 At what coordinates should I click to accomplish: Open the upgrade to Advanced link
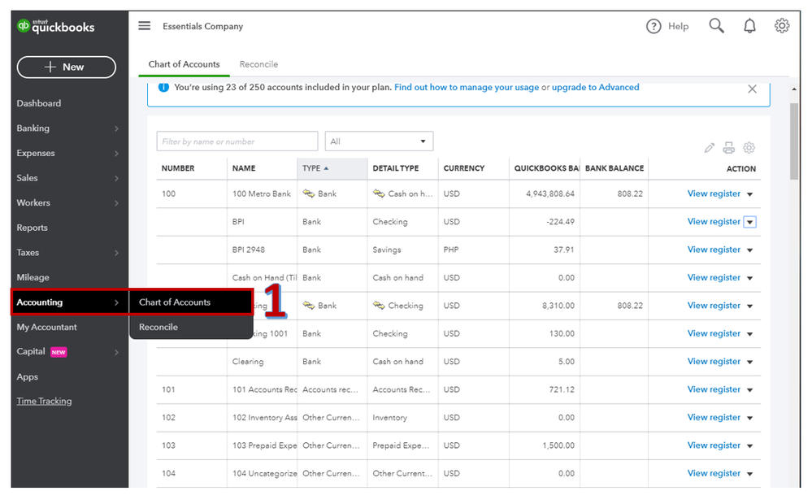coord(595,88)
